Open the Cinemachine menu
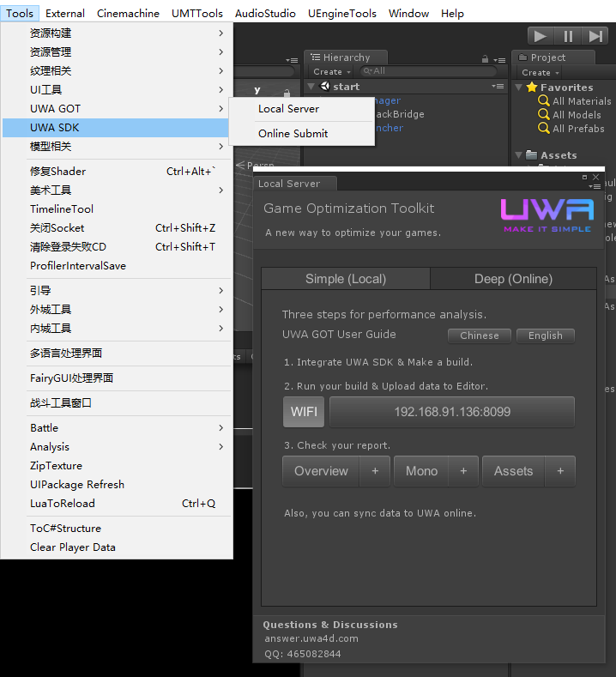 [x=128, y=14]
